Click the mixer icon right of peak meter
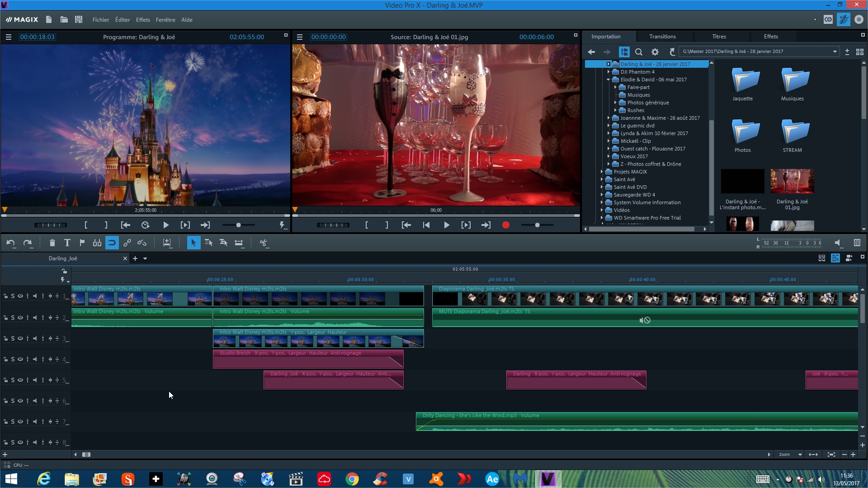The height and width of the screenshot is (488, 868). [857, 243]
